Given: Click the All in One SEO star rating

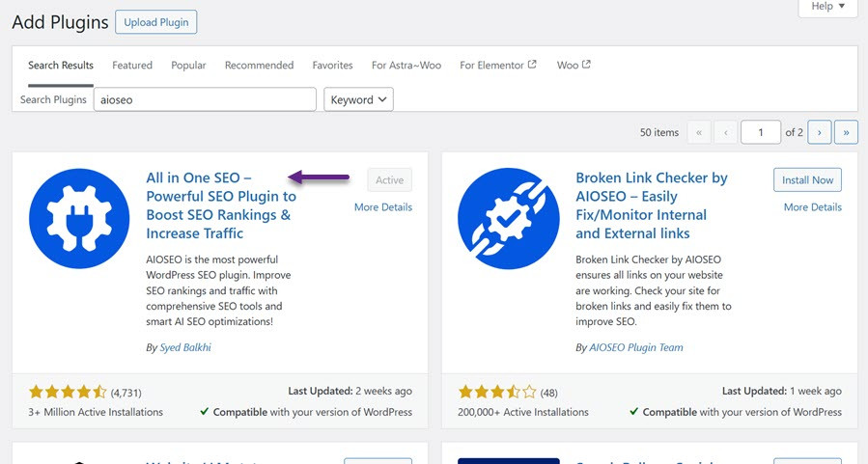Looking at the screenshot, I should (68, 392).
